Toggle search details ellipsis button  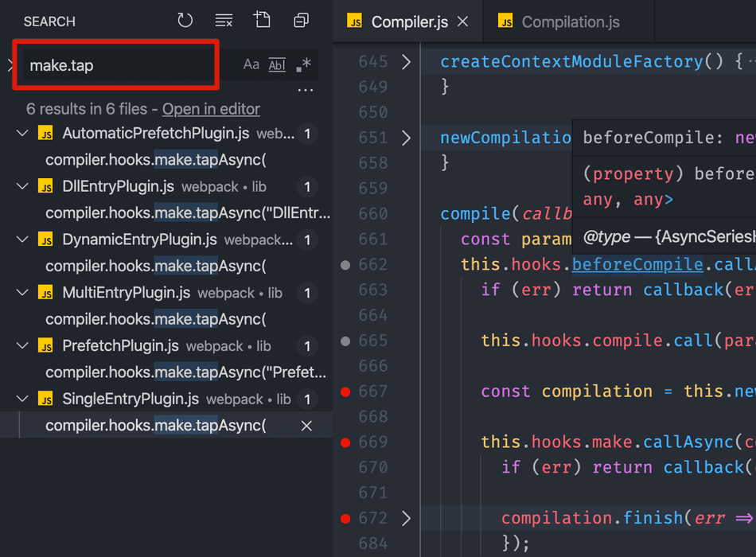[306, 90]
